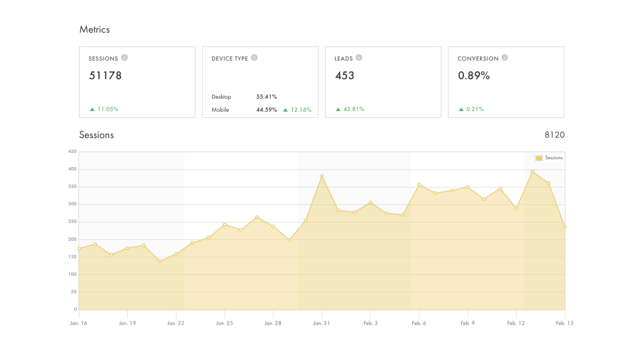Screen dimensions: 644x351
Task: Click the green arrow next to 43.81%
Action: pyautogui.click(x=338, y=109)
